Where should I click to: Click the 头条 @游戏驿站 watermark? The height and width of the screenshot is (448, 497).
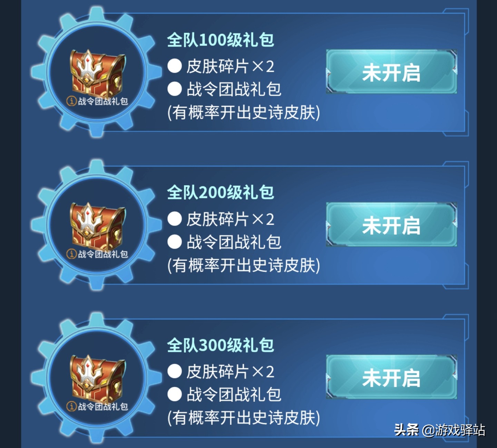click(440, 430)
